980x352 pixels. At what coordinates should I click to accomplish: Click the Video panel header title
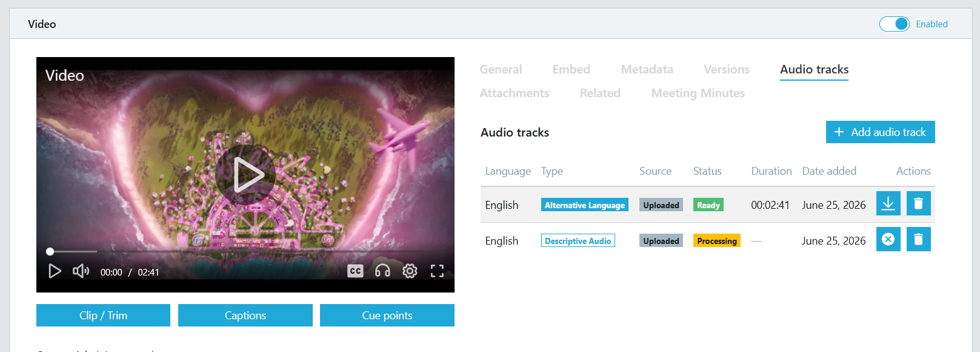tap(42, 24)
